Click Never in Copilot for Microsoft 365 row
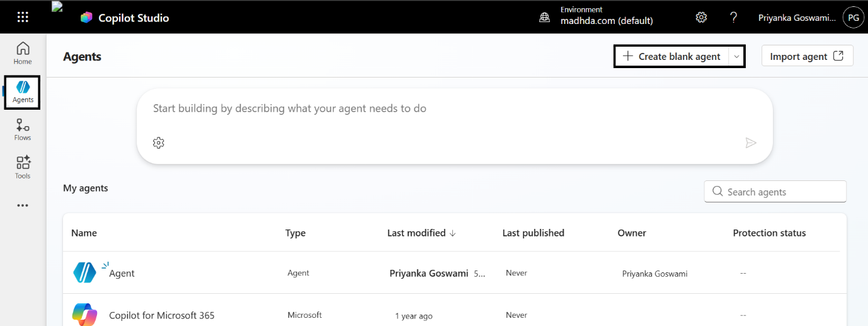Viewport: 868px width, 326px height. [x=517, y=315]
